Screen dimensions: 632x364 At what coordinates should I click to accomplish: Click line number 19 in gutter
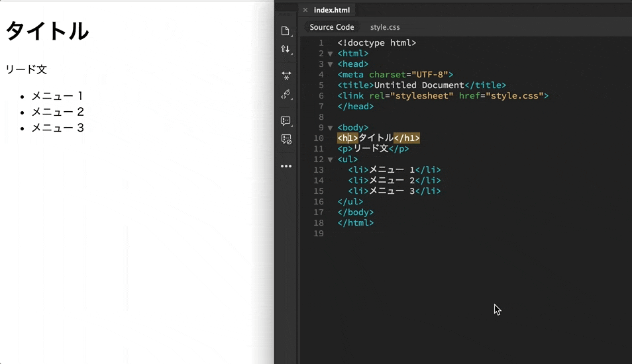319,234
